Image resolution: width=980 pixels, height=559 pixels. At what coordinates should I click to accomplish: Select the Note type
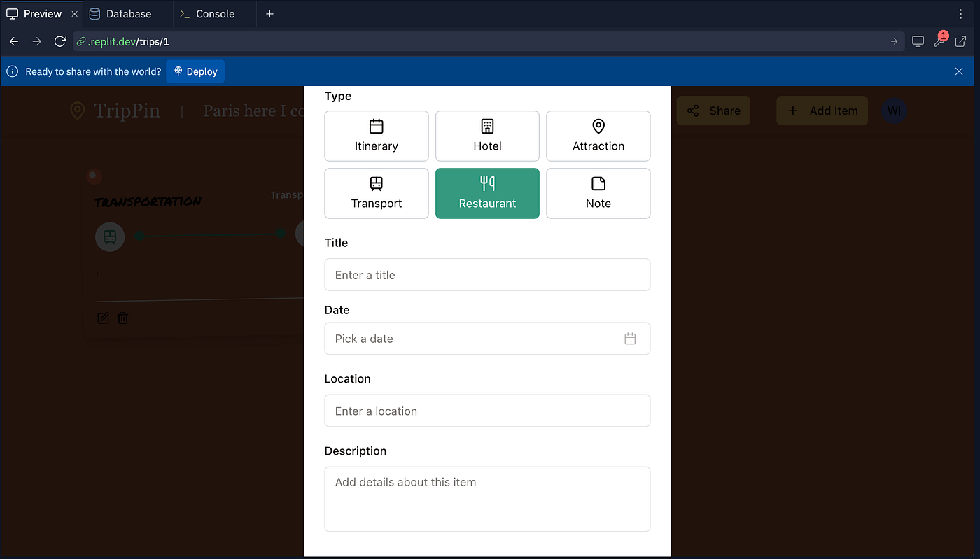pyautogui.click(x=598, y=194)
